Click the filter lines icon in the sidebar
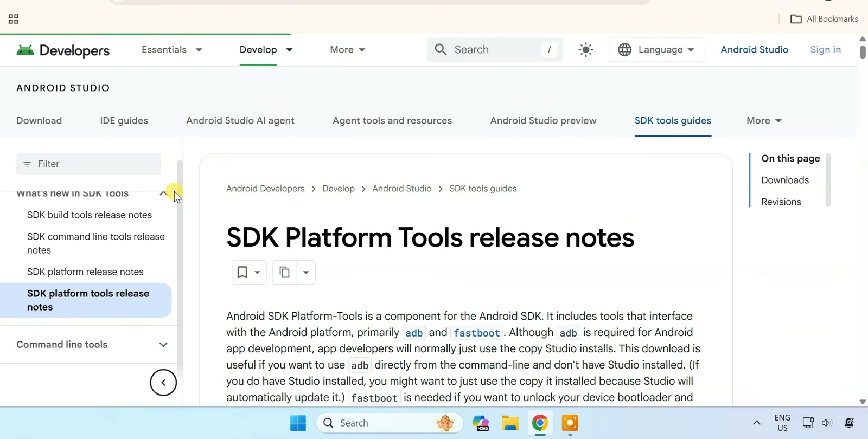The width and height of the screenshot is (868, 439). [x=27, y=164]
